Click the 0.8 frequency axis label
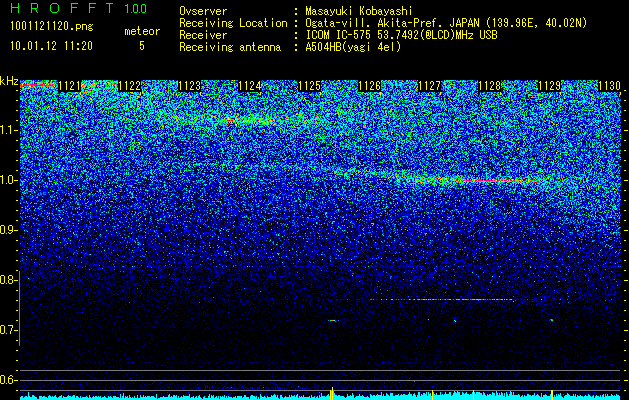Image resolution: width=629 pixels, height=400 pixels. tap(9, 280)
